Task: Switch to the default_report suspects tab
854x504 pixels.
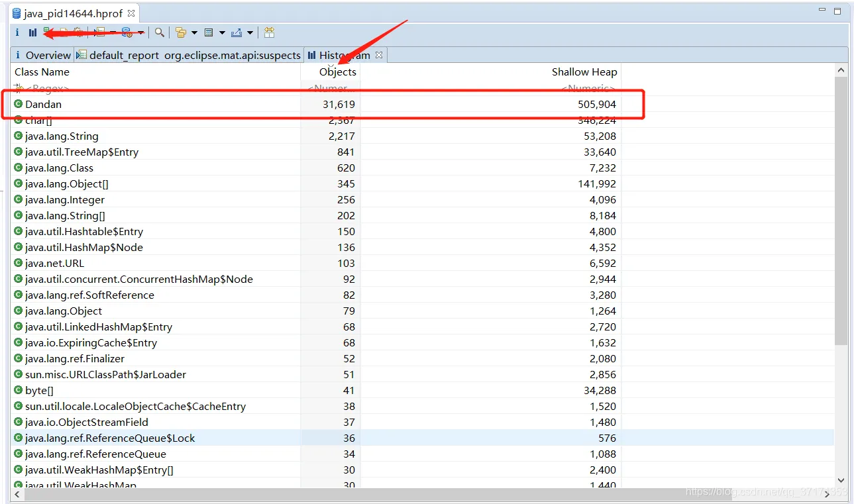Action: [189, 55]
